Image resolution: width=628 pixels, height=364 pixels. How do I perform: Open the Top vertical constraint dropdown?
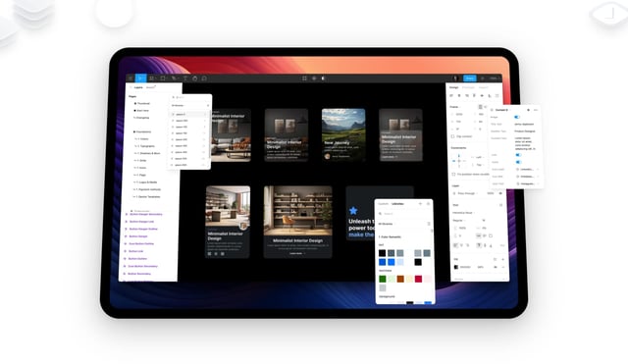point(479,165)
